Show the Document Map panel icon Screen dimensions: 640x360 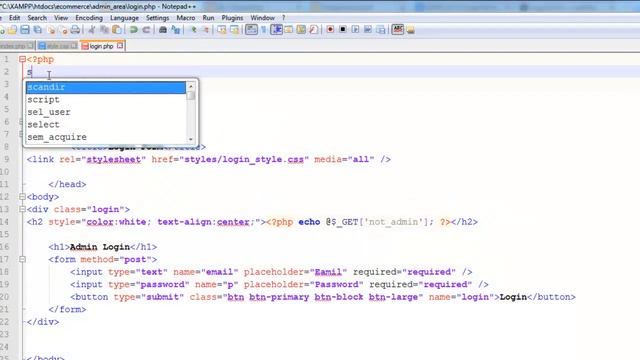pyautogui.click(x=301, y=29)
